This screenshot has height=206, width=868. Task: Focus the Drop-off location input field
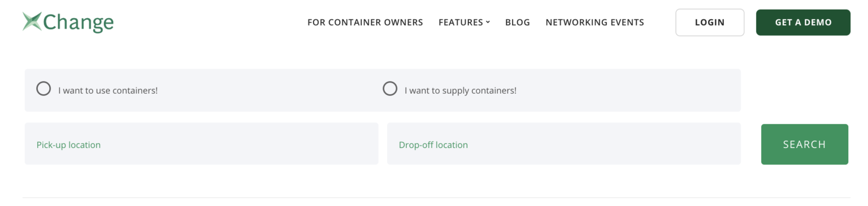(563, 144)
